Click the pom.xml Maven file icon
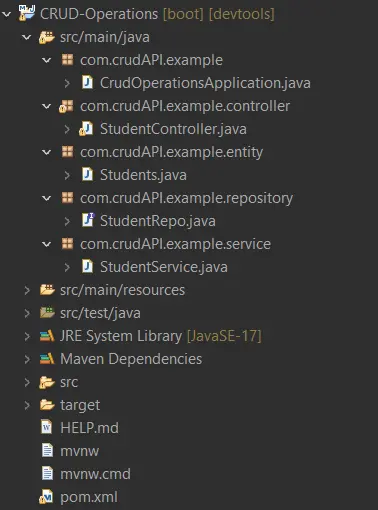378x510 pixels. [x=46, y=497]
